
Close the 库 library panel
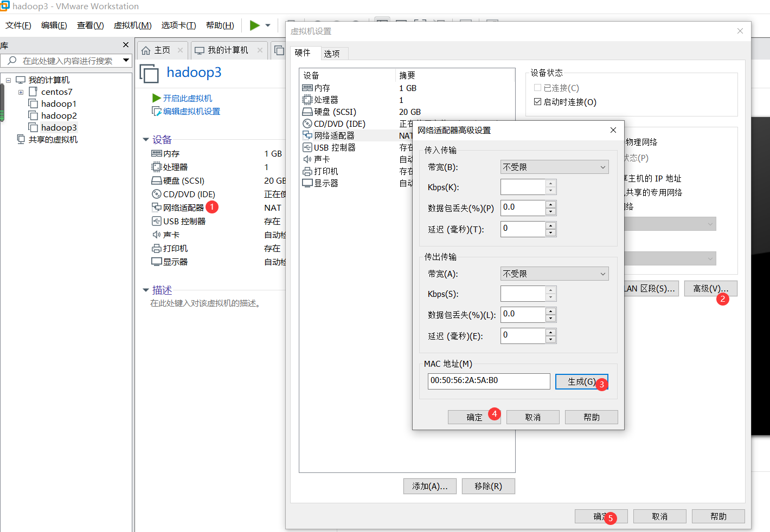126,45
